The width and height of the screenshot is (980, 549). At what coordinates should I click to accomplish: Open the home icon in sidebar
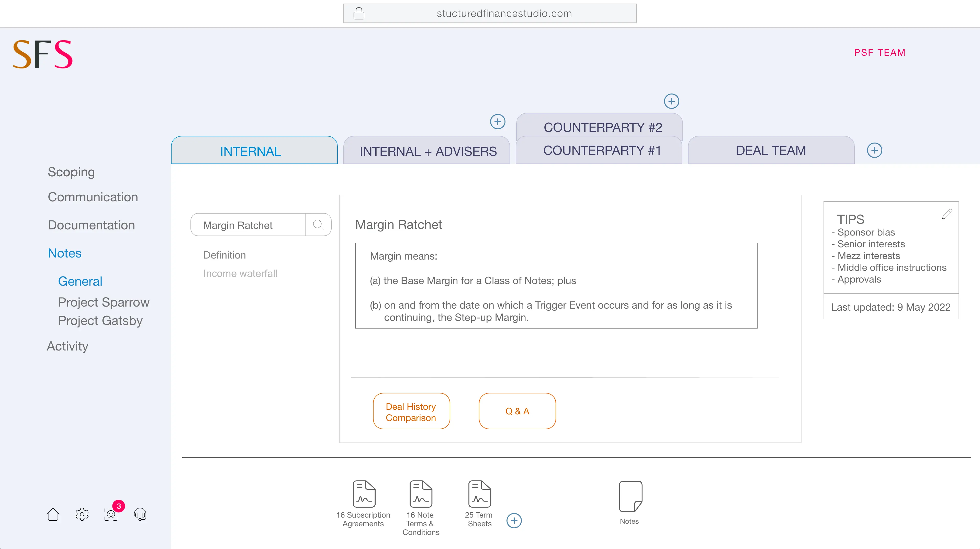pos(53,514)
